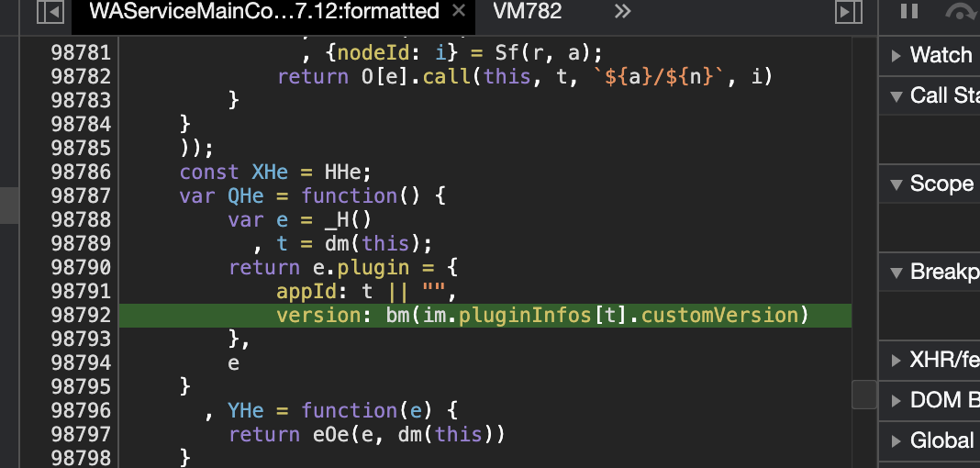980x468 pixels.
Task: Click the "XHe" constant name
Action: pyautogui.click(x=270, y=173)
